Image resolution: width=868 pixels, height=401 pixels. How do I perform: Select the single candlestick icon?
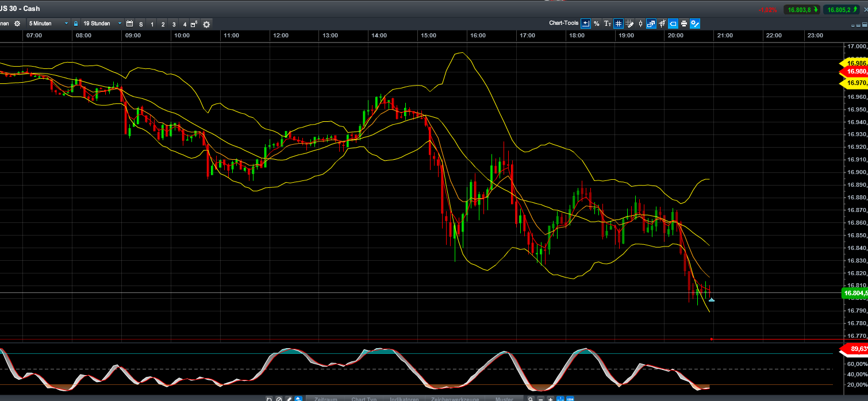click(x=640, y=24)
